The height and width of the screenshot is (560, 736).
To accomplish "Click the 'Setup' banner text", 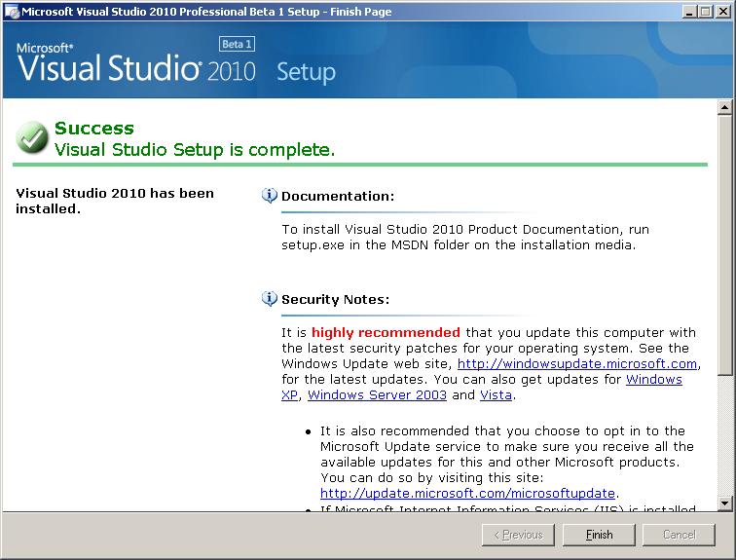I will pyautogui.click(x=306, y=72).
